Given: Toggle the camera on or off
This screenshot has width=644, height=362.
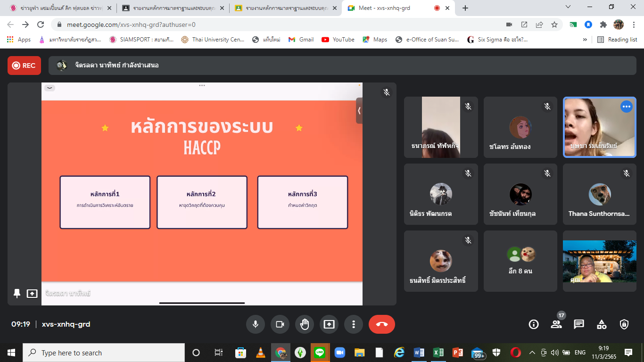Looking at the screenshot, I should click(x=280, y=324).
